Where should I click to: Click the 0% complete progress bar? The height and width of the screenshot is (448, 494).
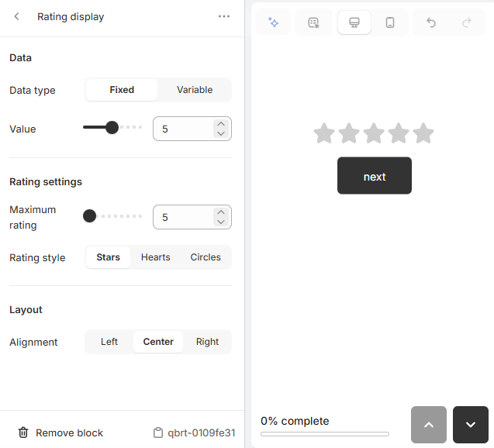point(324,434)
